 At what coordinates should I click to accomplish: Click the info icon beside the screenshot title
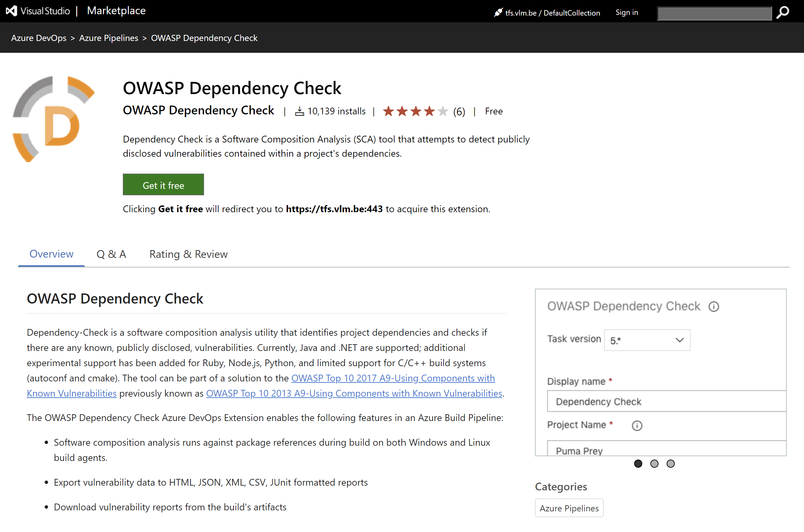coord(713,307)
